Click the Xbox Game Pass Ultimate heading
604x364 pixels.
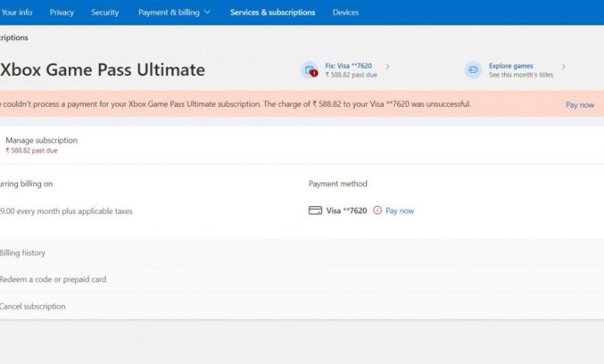click(x=102, y=70)
